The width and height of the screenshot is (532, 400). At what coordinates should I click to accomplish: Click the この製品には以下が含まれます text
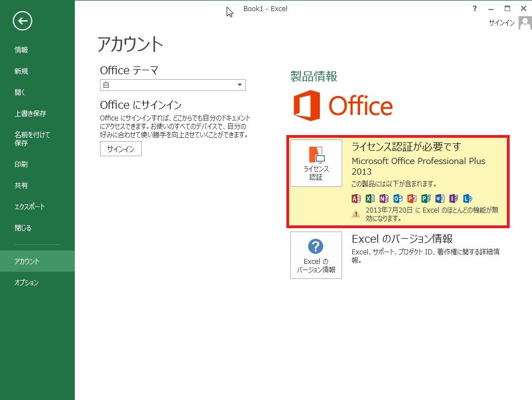(394, 184)
